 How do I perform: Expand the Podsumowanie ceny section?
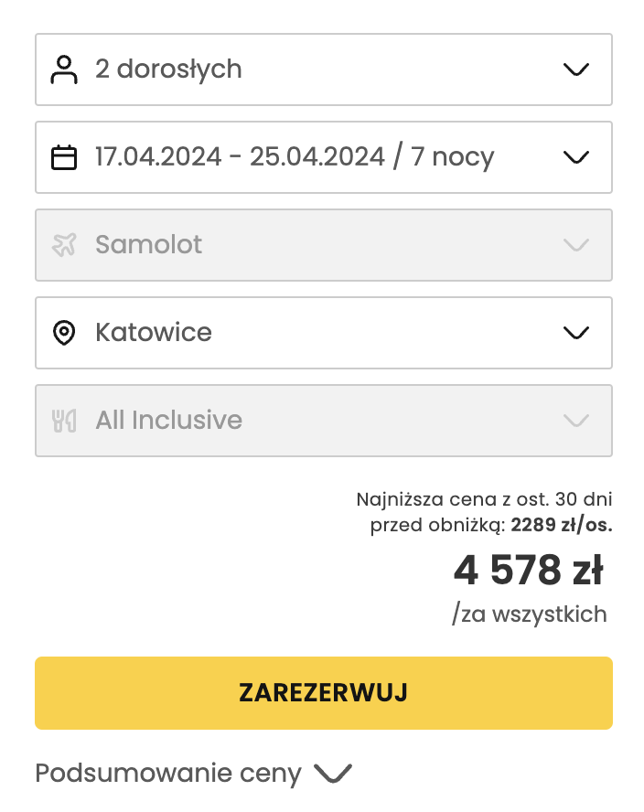click(332, 773)
